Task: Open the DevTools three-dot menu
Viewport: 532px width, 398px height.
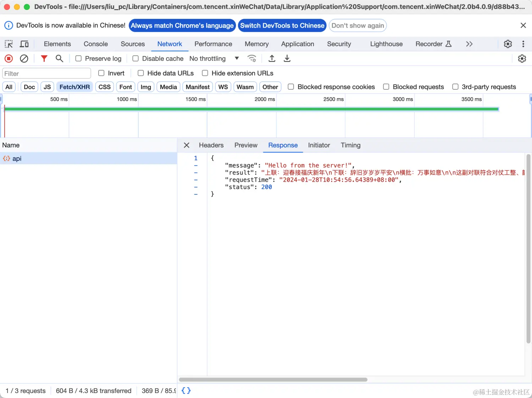Action: tap(523, 44)
